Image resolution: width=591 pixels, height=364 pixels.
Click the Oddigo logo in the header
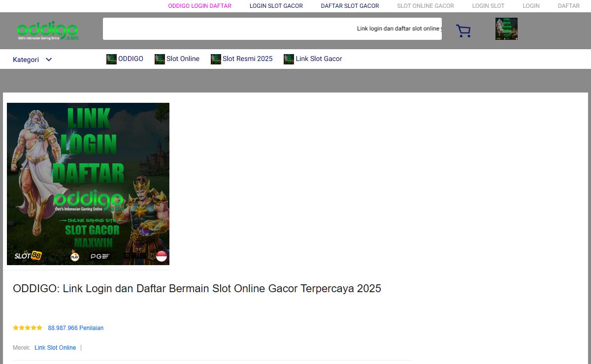[47, 30]
